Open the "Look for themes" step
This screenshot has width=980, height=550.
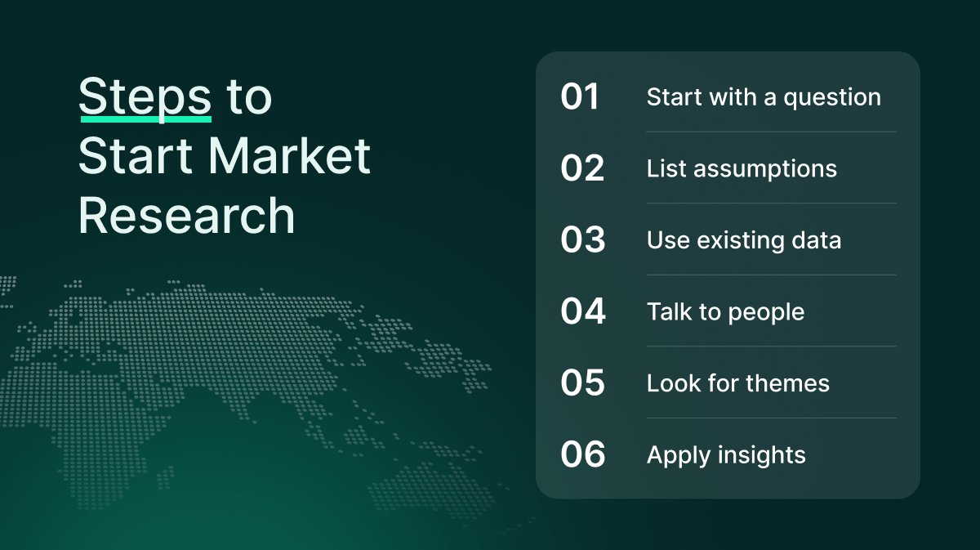[x=737, y=383]
